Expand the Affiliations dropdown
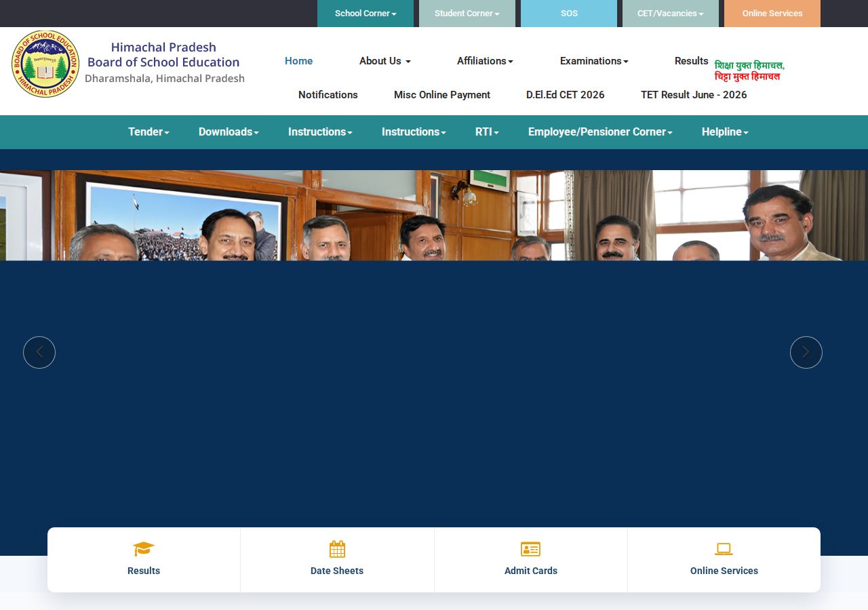868x610 pixels. click(485, 61)
